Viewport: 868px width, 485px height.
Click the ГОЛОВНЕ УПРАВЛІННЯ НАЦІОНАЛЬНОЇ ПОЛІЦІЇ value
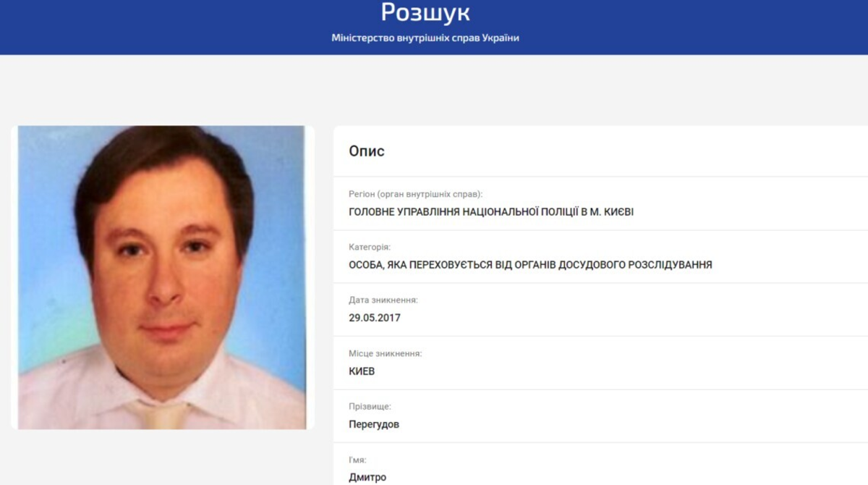click(x=491, y=212)
